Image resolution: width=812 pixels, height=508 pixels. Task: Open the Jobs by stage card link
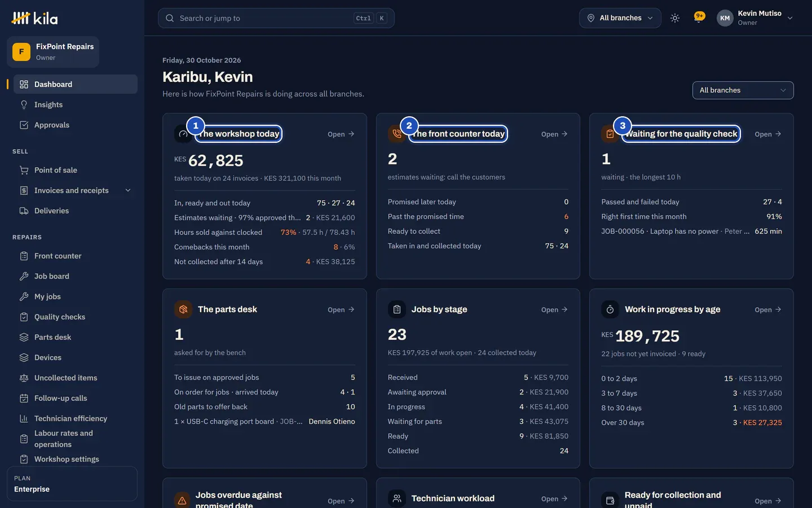click(x=555, y=309)
